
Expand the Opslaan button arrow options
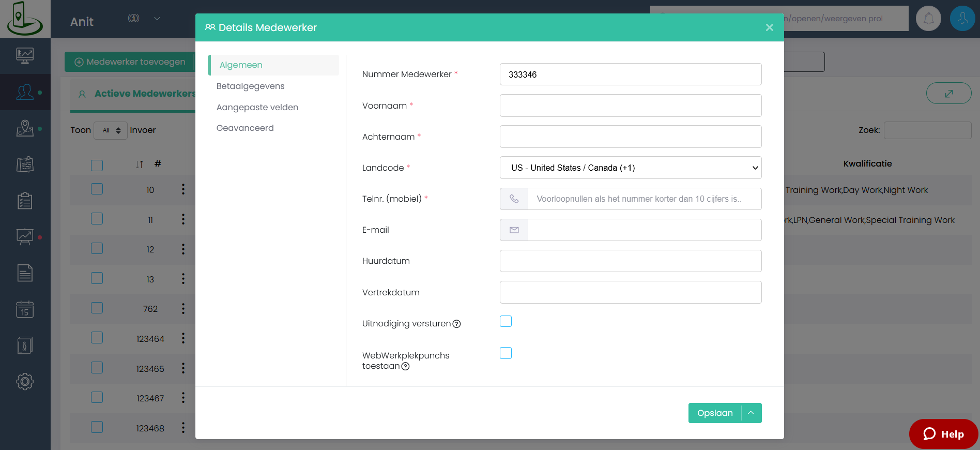coord(751,413)
